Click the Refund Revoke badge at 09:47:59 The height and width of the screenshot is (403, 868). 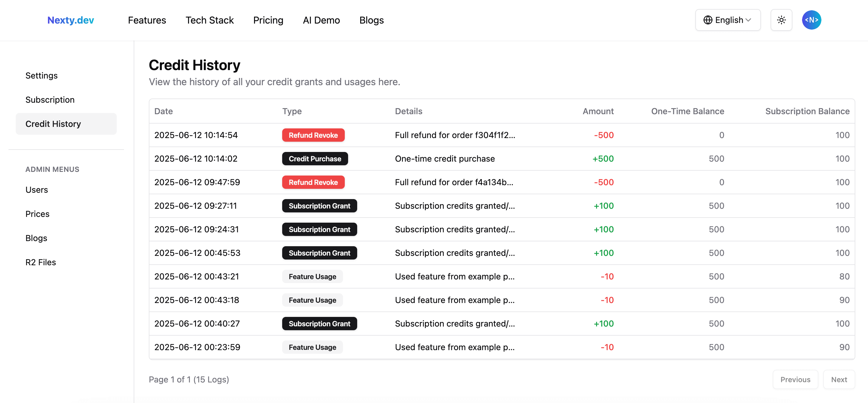point(313,182)
